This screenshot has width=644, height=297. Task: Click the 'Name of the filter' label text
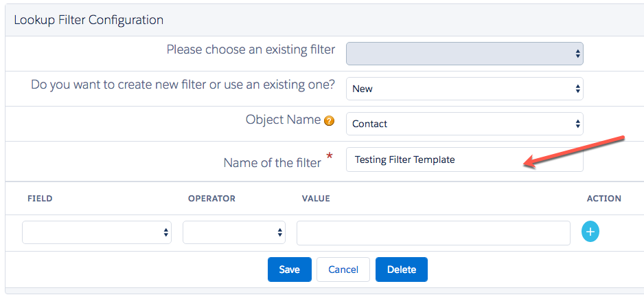click(x=272, y=163)
